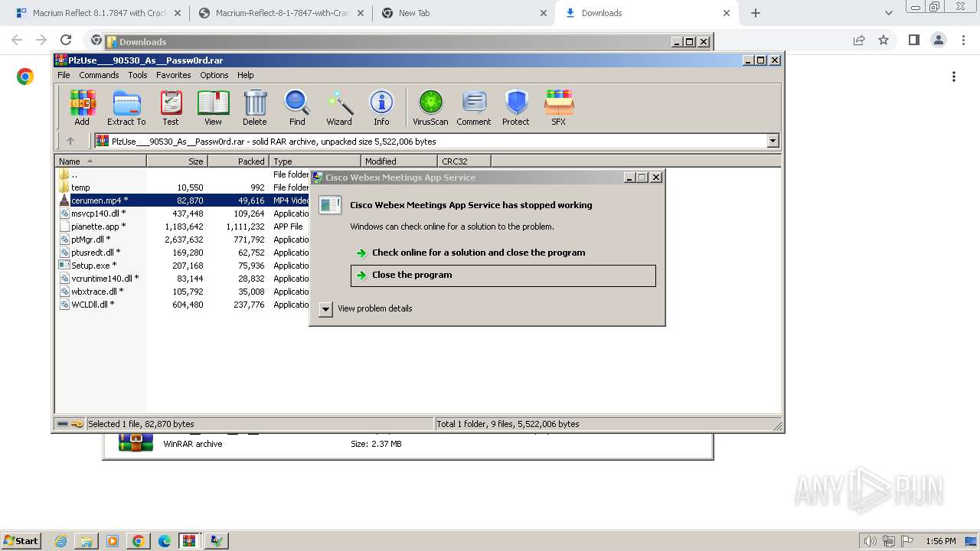This screenshot has height=551, width=980.
Task: Bookmark this page star icon
Action: pos(884,40)
